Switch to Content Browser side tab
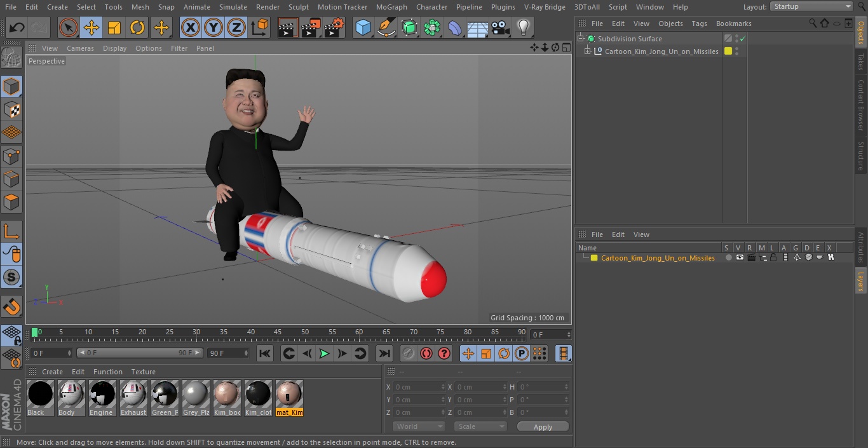 (x=861, y=105)
